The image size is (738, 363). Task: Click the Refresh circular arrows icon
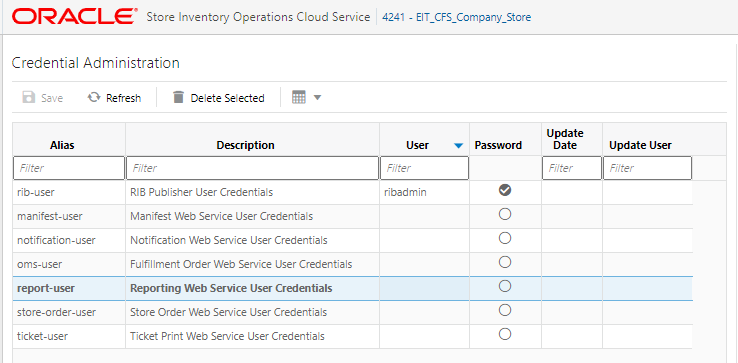[x=94, y=97]
